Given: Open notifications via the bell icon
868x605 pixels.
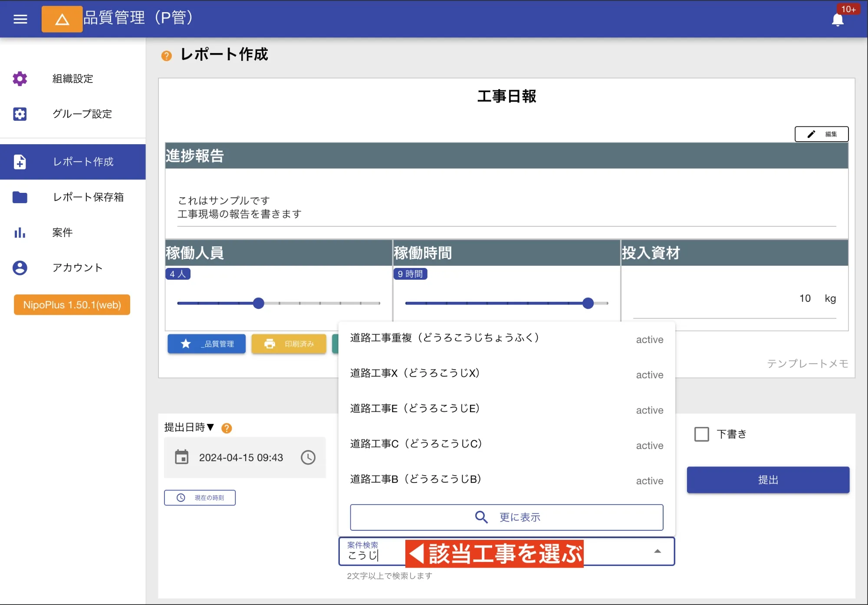Looking at the screenshot, I should tap(838, 20).
